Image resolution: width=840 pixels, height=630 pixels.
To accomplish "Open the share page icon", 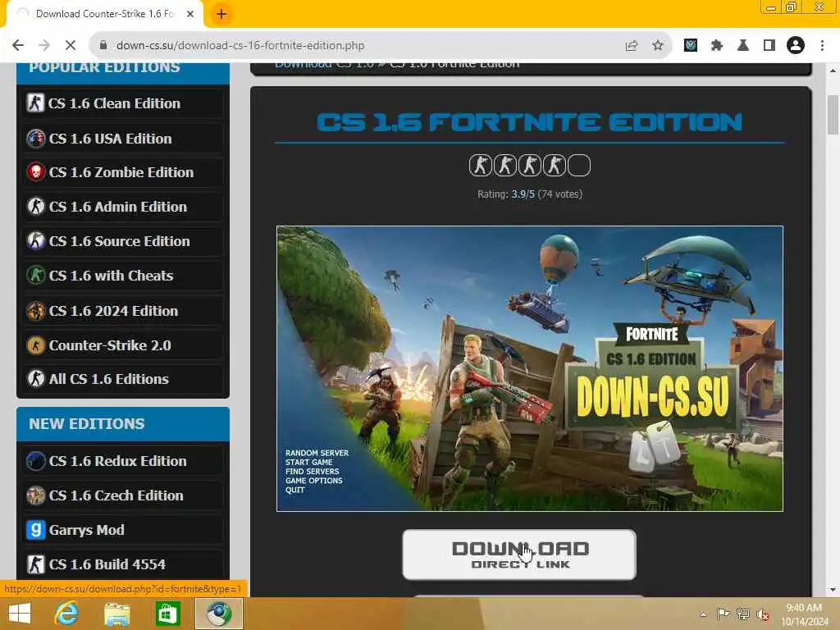I will pos(632,46).
